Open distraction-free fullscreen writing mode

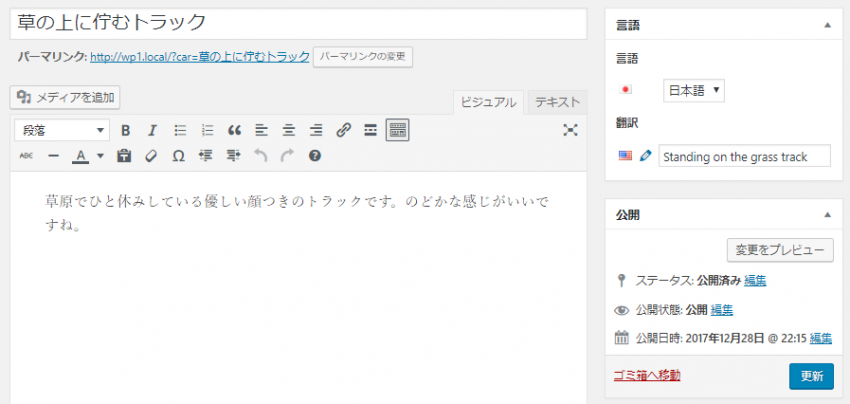[x=570, y=130]
